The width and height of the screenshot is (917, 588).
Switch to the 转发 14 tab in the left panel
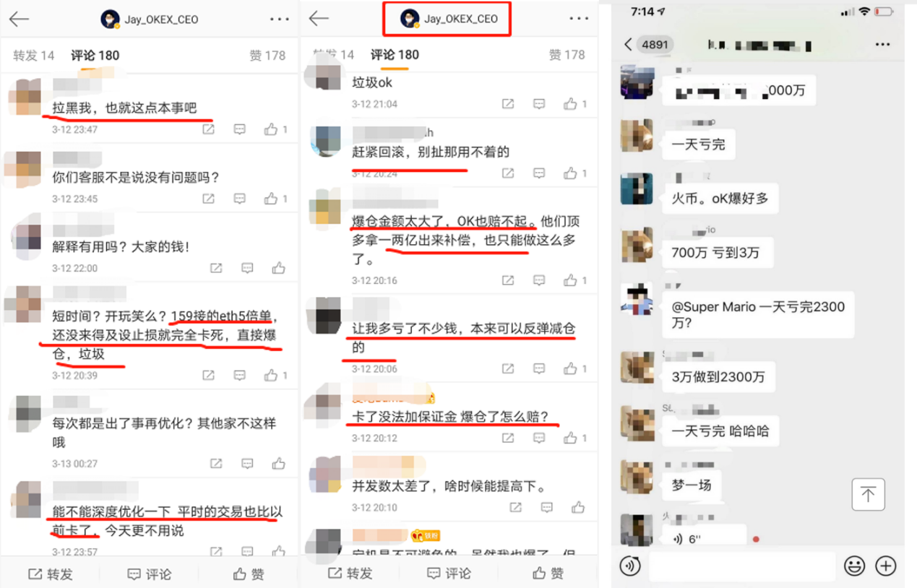[34, 56]
